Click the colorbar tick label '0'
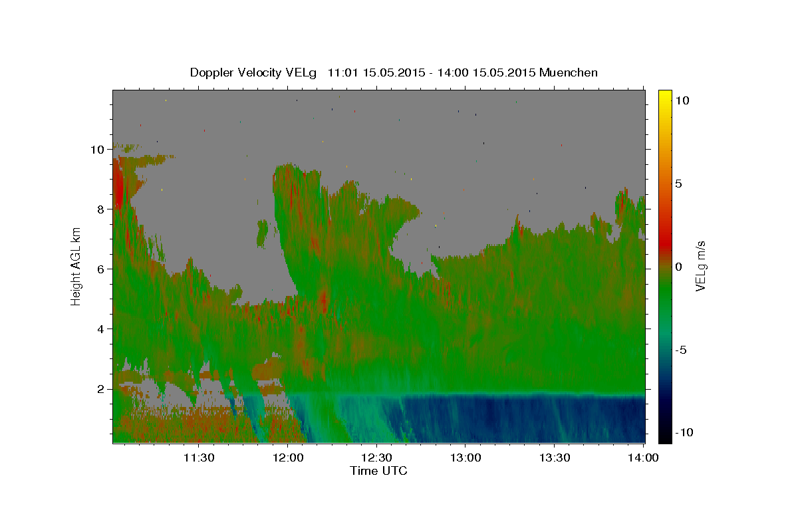 [x=678, y=267]
